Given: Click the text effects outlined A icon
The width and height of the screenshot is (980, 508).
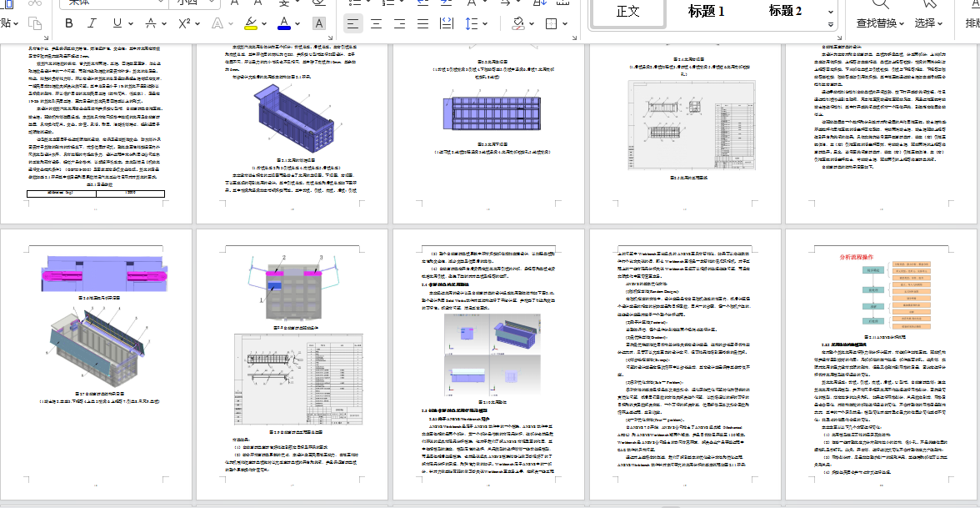Looking at the screenshot, I should [217, 23].
